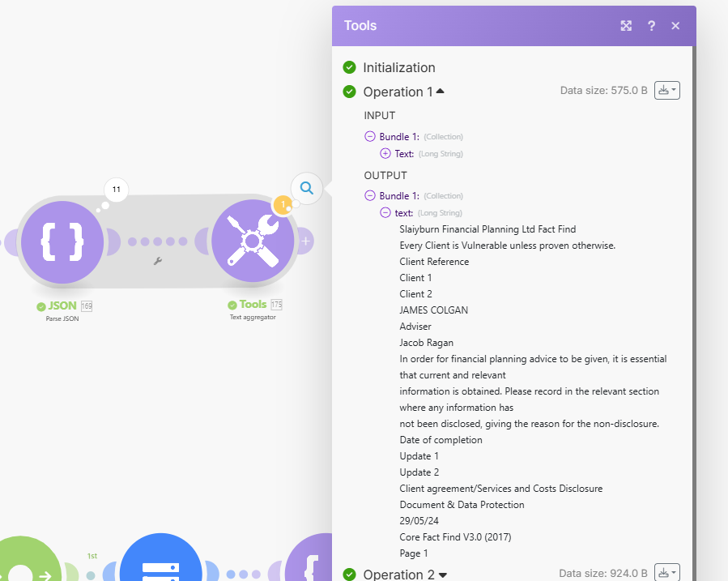The image size is (728, 581).
Task: Collapse Operation 1 section
Action: point(441,92)
